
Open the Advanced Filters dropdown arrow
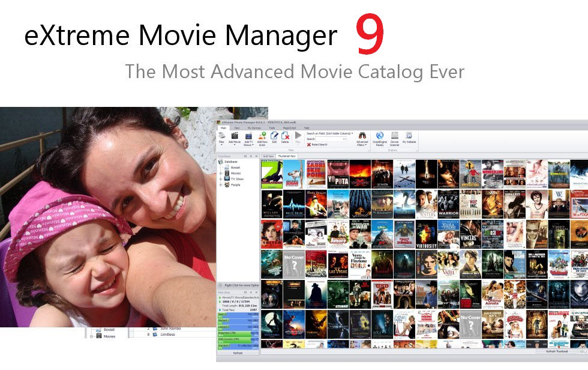tap(365, 145)
